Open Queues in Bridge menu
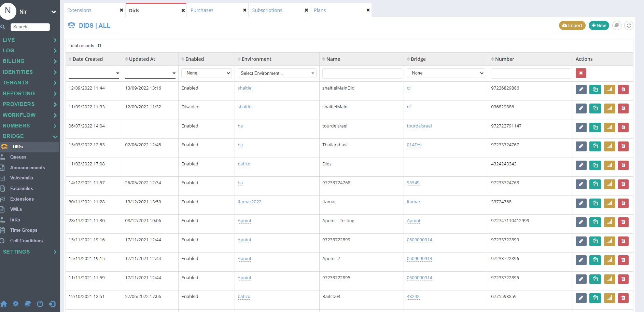 (x=18, y=157)
